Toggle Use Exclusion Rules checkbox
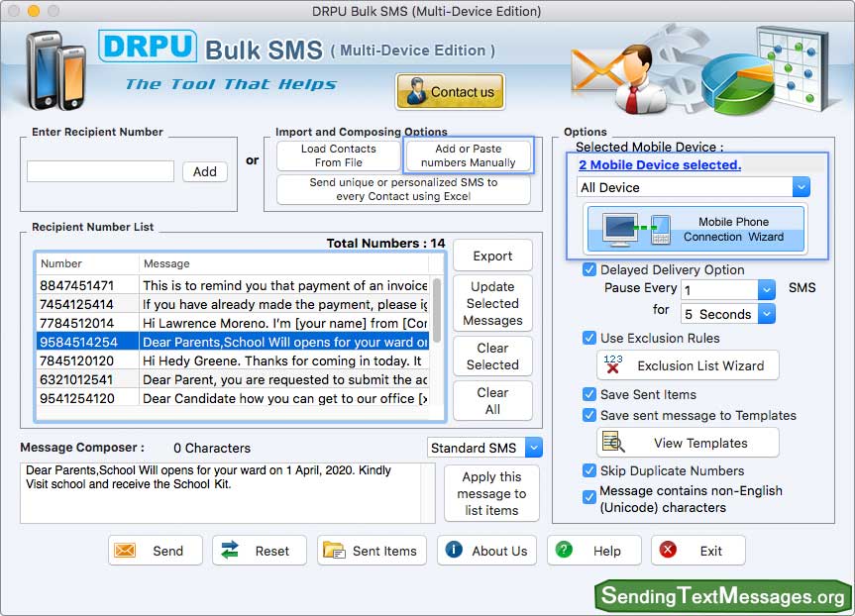The height and width of the screenshot is (616, 855). coord(588,338)
